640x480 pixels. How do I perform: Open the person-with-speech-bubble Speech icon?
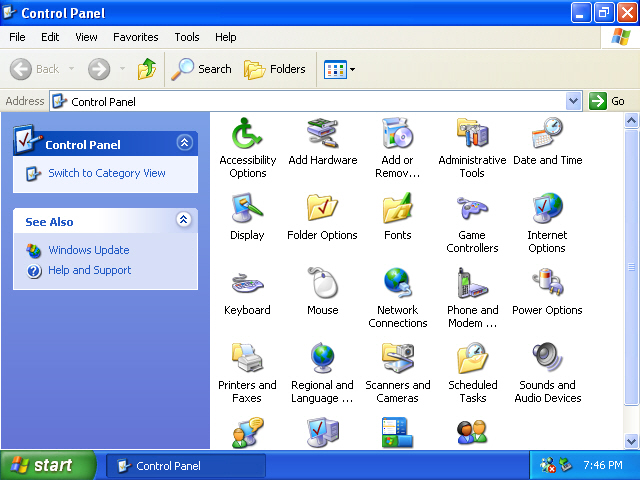(x=247, y=432)
